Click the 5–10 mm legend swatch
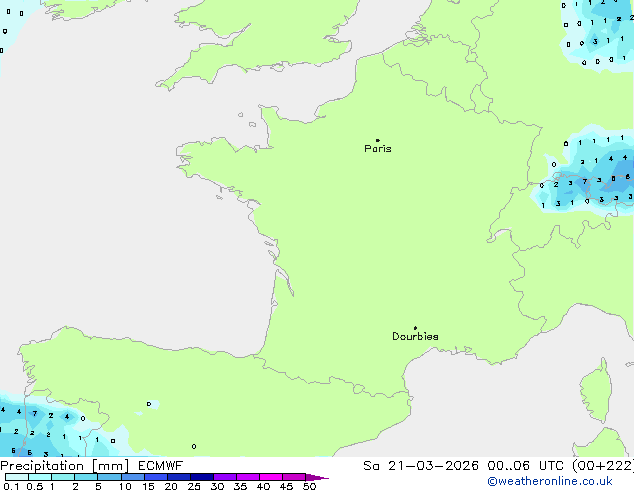 coord(109,477)
